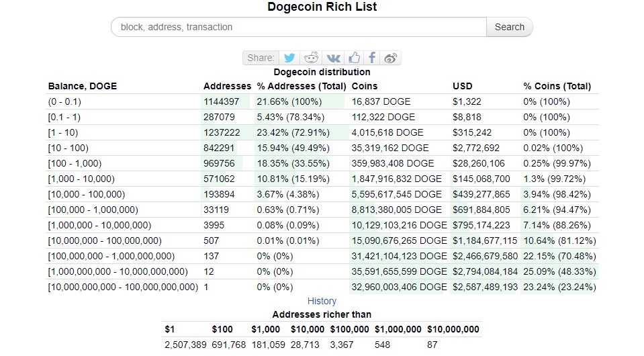
Task: Focus the block, address, transaction search field
Action: click(299, 27)
